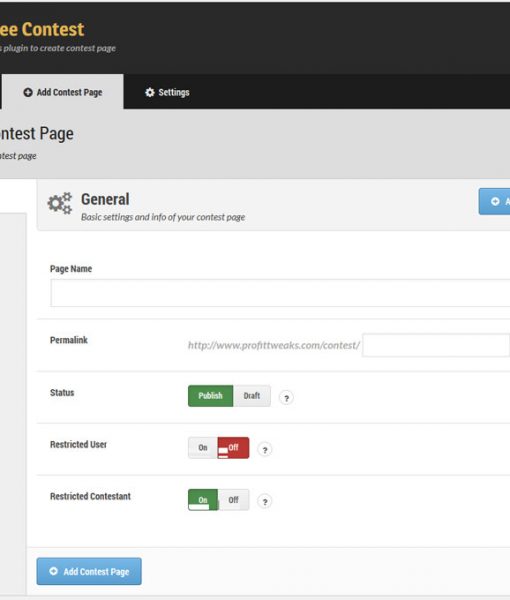Open the Settings tab
This screenshot has width=510, height=600.
point(167,92)
